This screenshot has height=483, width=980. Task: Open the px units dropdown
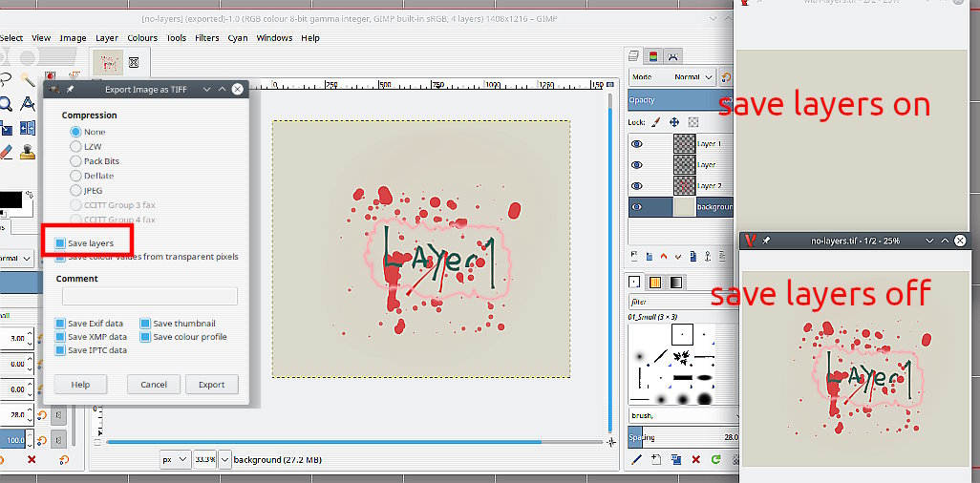[x=173, y=459]
